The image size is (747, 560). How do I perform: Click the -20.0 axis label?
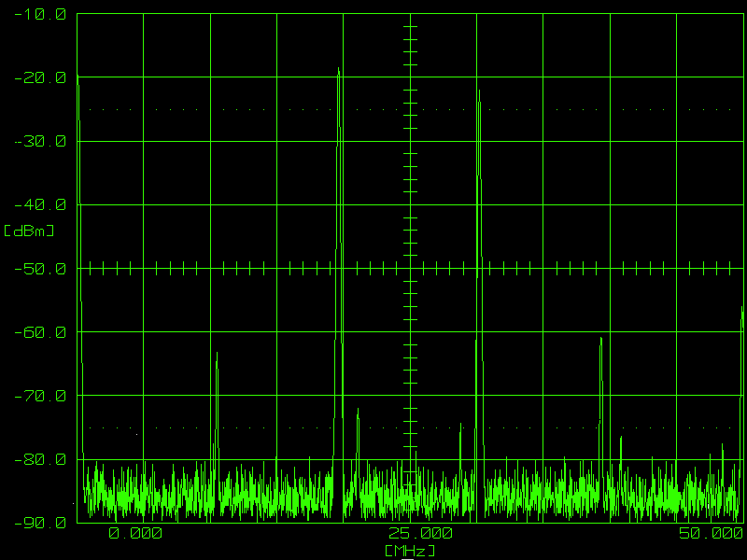pyautogui.click(x=40, y=77)
